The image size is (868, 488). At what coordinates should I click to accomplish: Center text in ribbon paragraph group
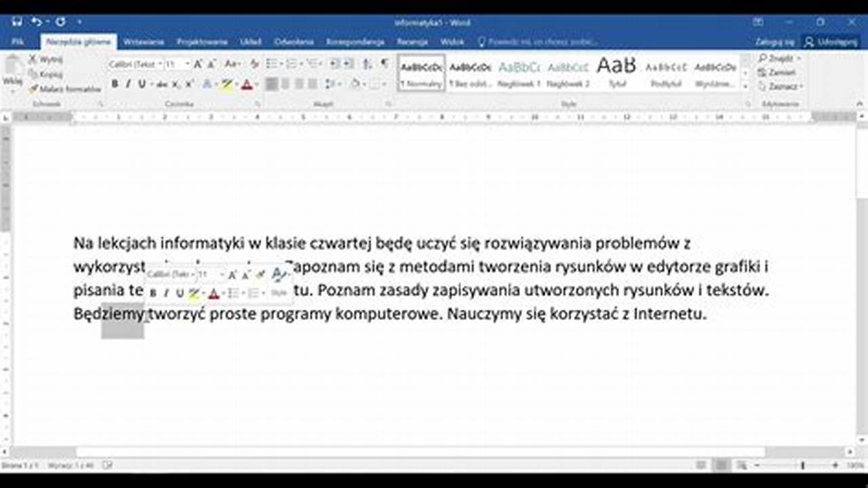coord(285,84)
